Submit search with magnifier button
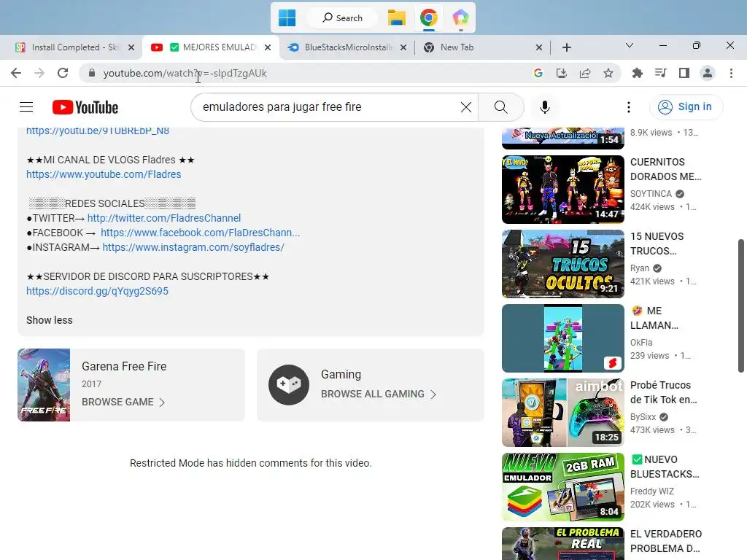Screen dimensions: 747x560 coord(500,107)
